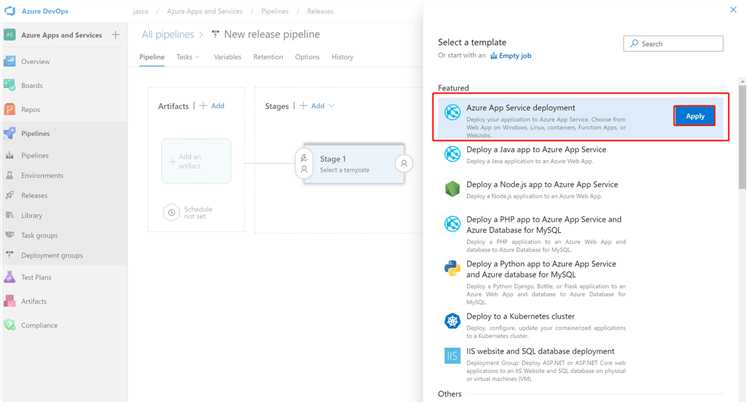
Task: Switch to the Options tab
Action: tap(307, 57)
